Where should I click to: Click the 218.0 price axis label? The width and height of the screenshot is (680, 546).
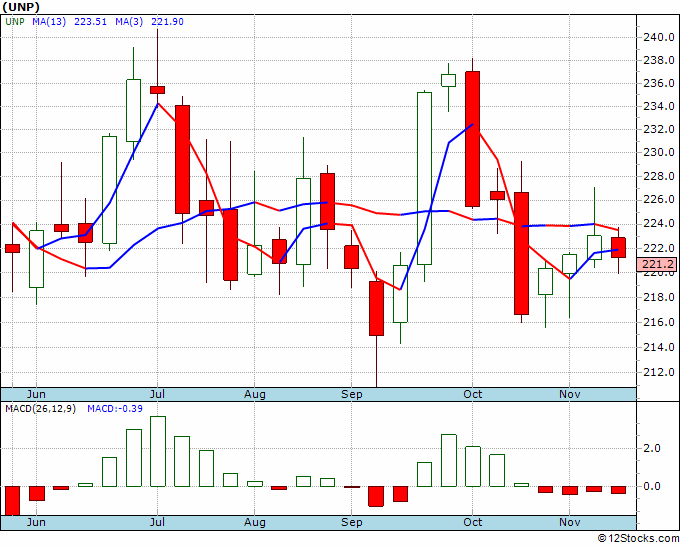(x=658, y=298)
